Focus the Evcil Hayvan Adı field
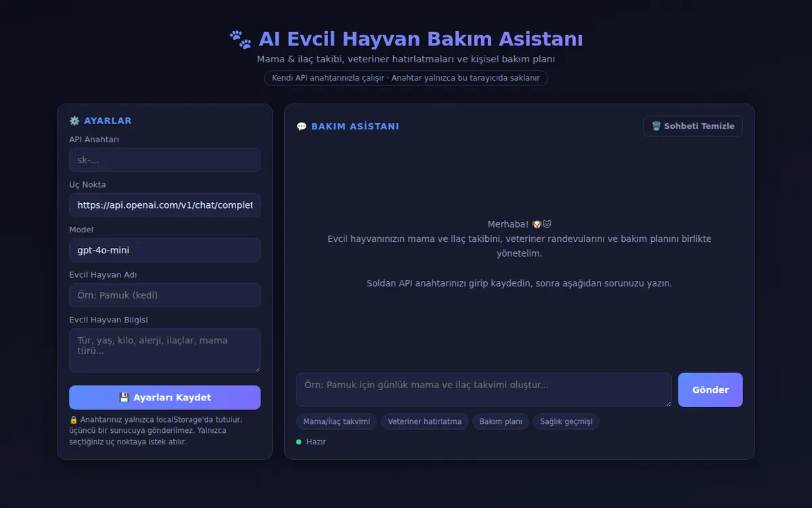Screen dimensions: 812x508 [x=164, y=295]
